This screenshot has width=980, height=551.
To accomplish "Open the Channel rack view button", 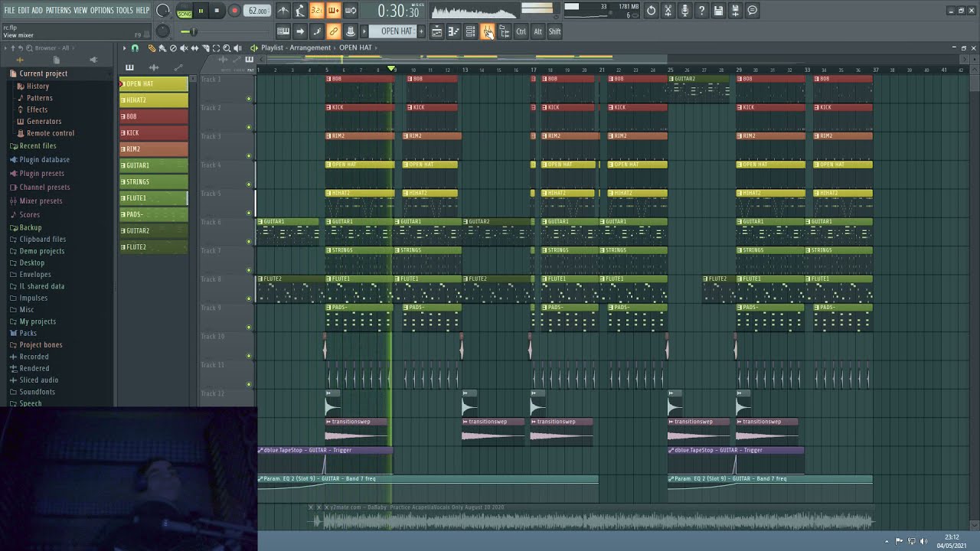I will click(x=470, y=31).
